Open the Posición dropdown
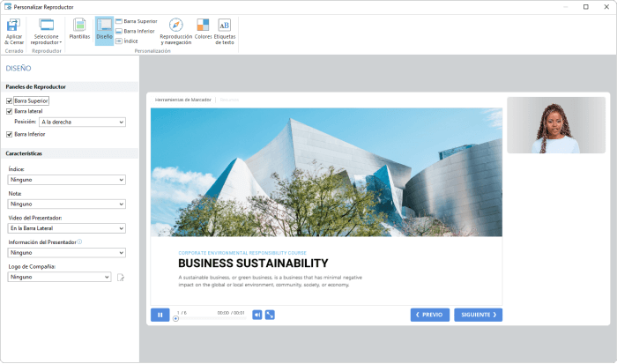617x364 pixels. [82, 122]
